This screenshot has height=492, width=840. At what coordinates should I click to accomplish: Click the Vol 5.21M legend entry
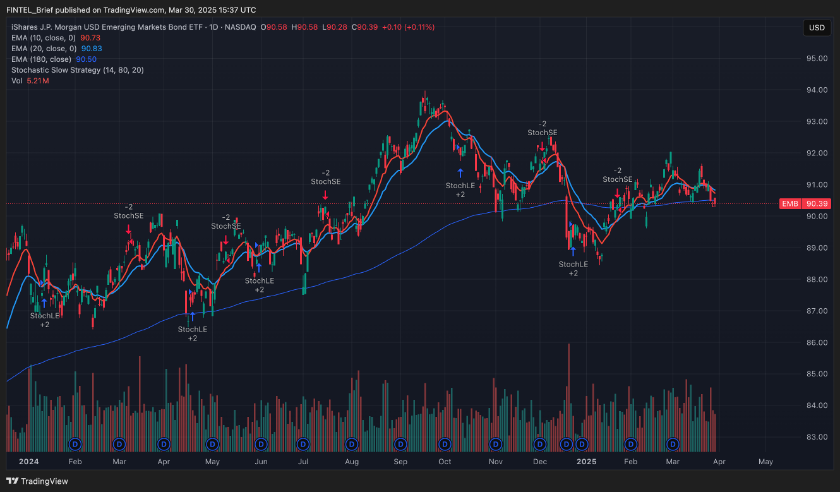point(30,80)
